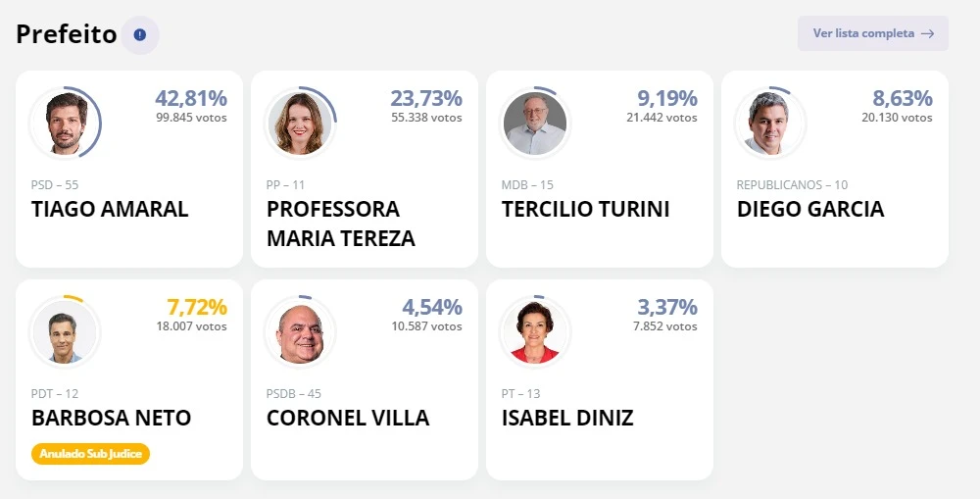The image size is (980, 499).
Task: Open the CORONEL VILLA candidate name
Action: (348, 418)
